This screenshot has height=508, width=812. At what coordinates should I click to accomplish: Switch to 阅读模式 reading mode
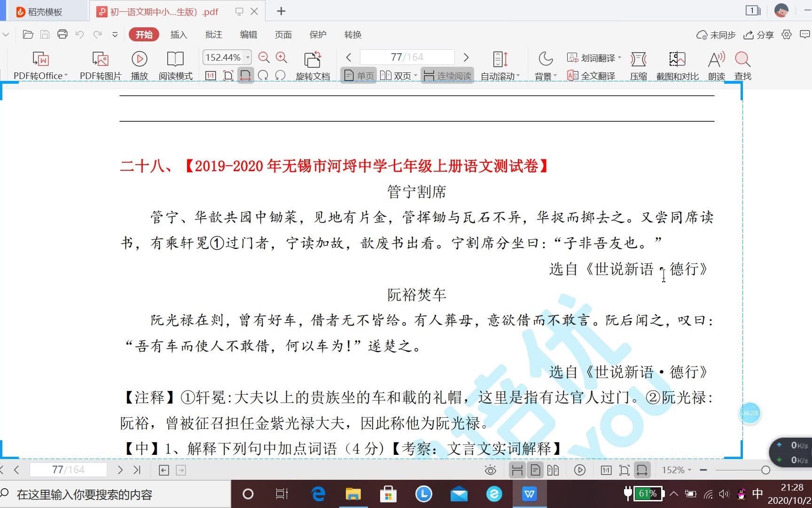click(x=175, y=65)
